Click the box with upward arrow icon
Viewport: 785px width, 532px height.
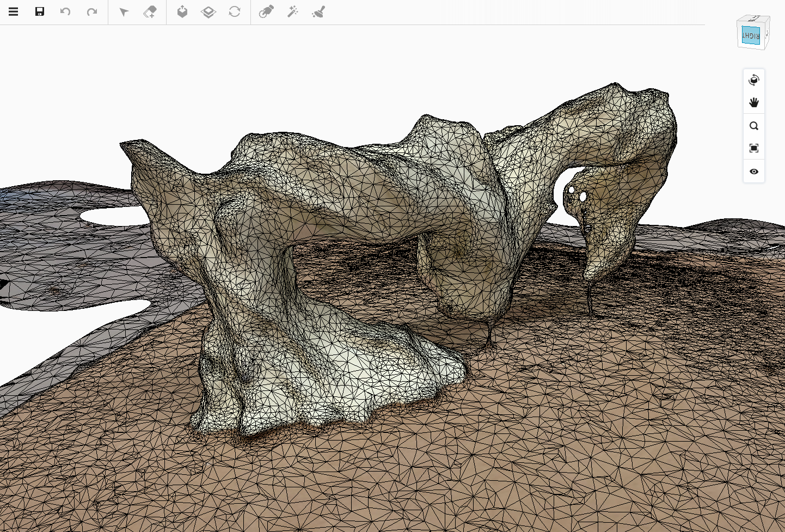tap(182, 12)
